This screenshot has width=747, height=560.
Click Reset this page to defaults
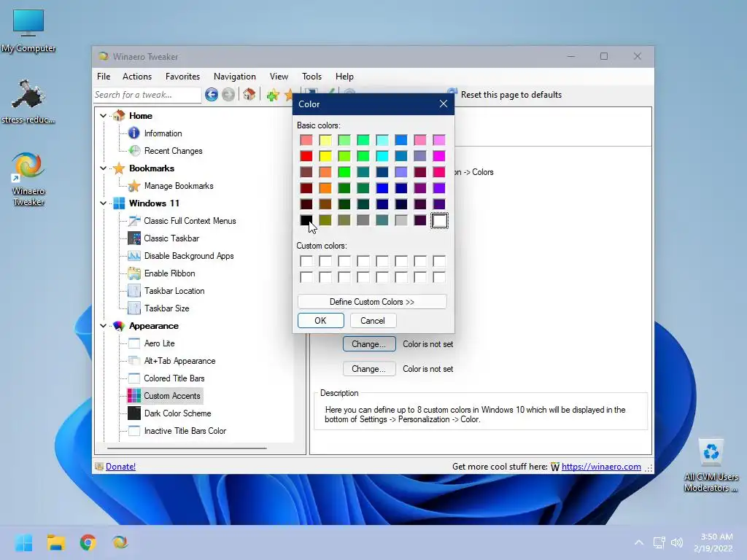click(511, 95)
